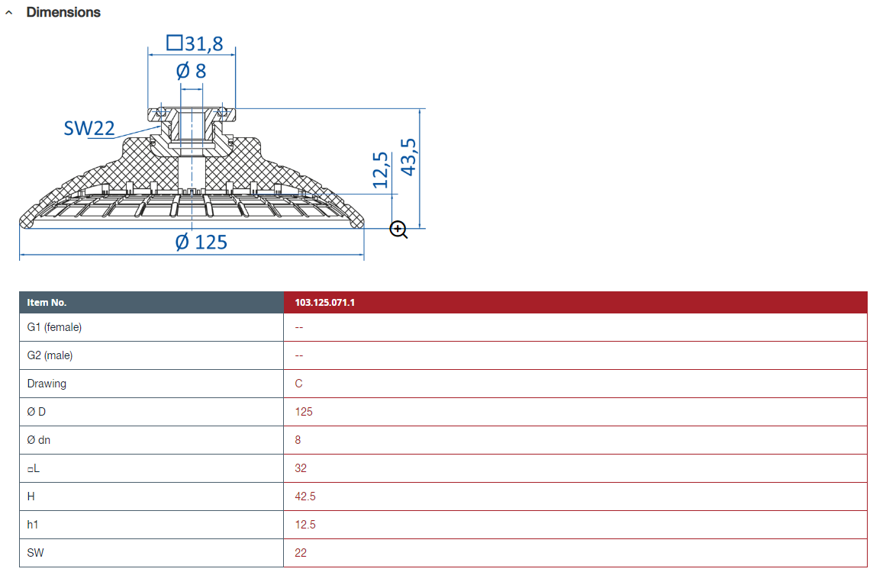Click the Dimensions section heading
Image resolution: width=886 pixels, height=588 pixels.
[x=63, y=12]
